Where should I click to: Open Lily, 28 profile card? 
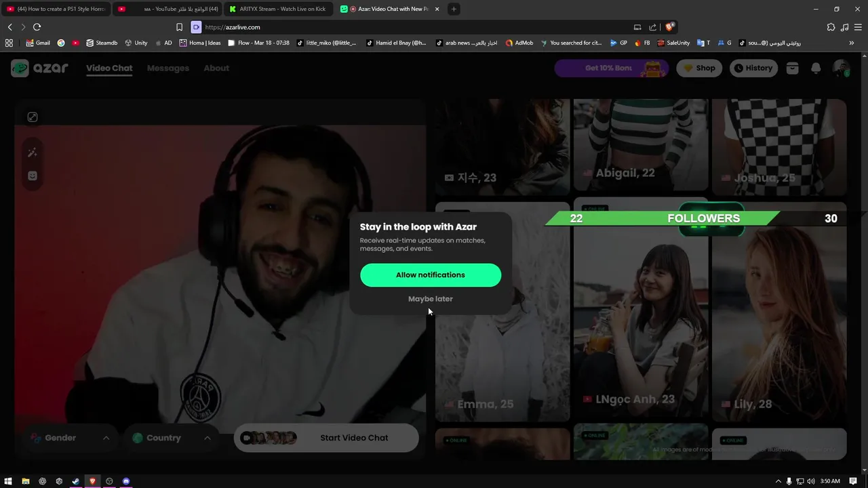tap(779, 312)
